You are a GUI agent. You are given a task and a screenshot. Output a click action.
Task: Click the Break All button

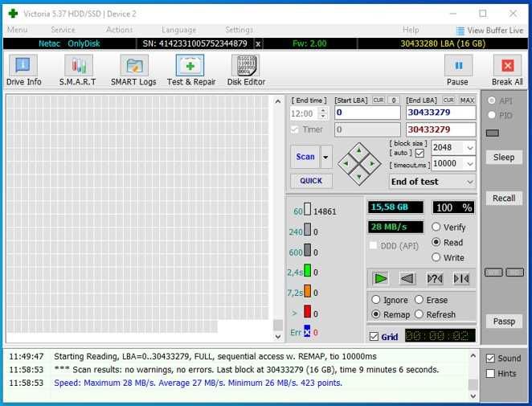pos(508,65)
